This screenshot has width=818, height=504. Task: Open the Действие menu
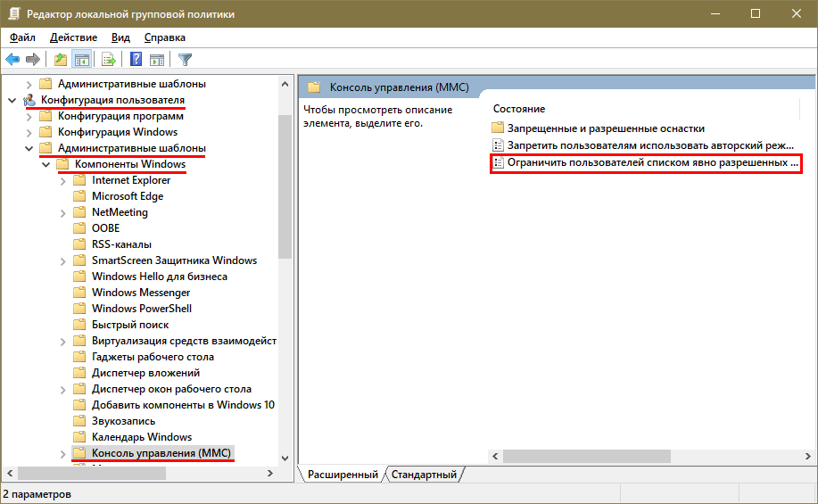pos(73,37)
